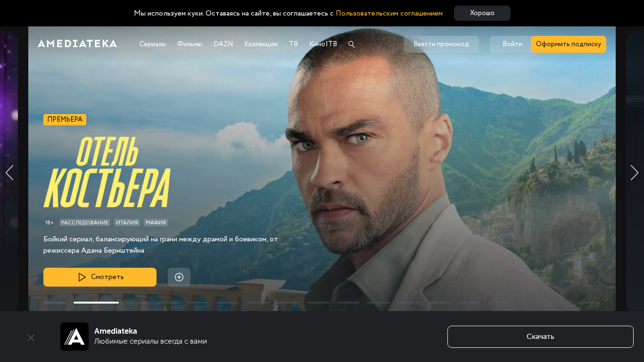Click the Ввести промокод button
This screenshot has width=644, height=362.
[441, 44]
